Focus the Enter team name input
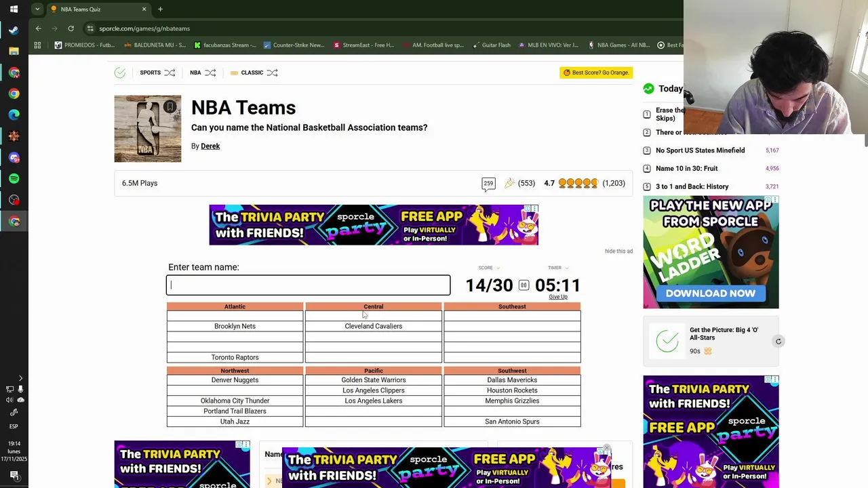 pos(308,285)
